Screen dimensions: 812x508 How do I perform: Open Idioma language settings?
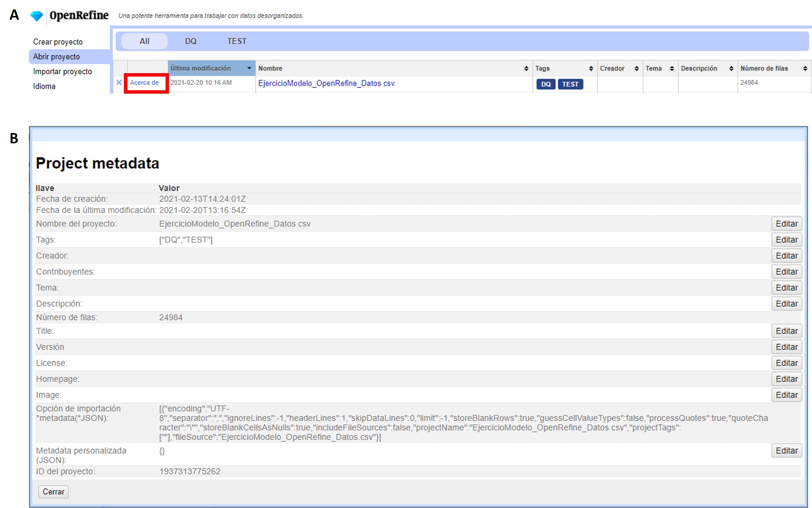click(x=44, y=86)
